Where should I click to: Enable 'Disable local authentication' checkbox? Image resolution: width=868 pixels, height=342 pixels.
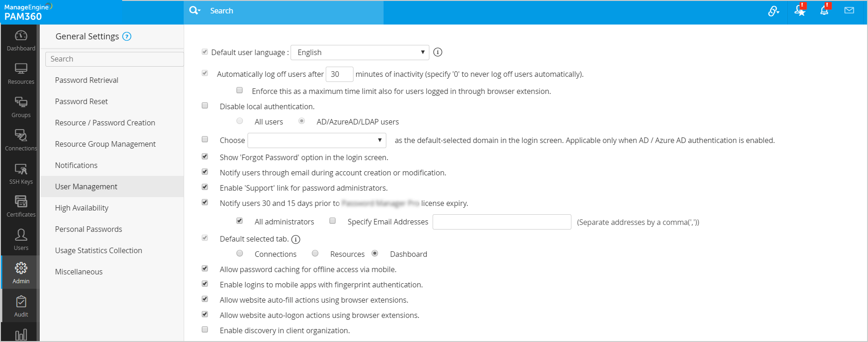[x=205, y=106]
